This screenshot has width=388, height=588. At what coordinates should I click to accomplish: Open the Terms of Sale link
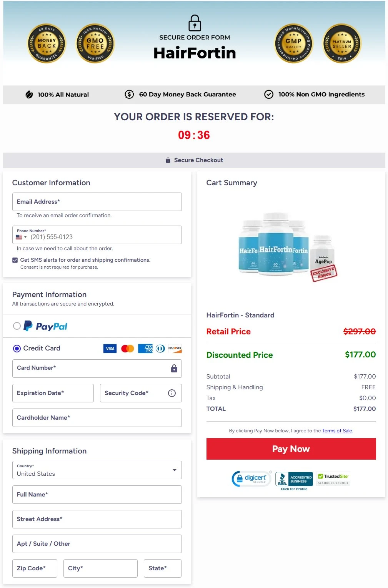(x=337, y=430)
